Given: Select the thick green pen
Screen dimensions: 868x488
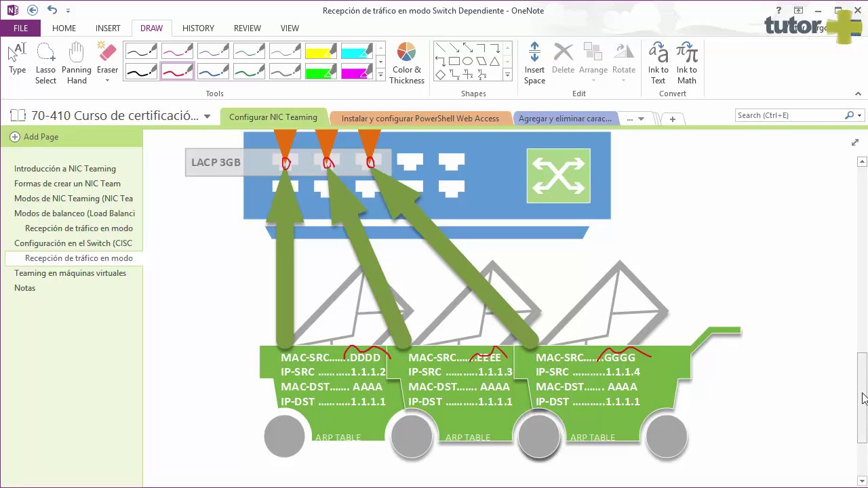Looking at the screenshot, I should tap(249, 71).
